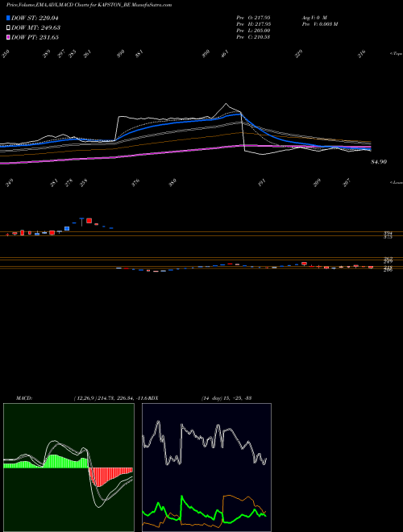Click the 'Pre C: 210.53' close value
The height and width of the screenshot is (532, 403).
pos(253,37)
